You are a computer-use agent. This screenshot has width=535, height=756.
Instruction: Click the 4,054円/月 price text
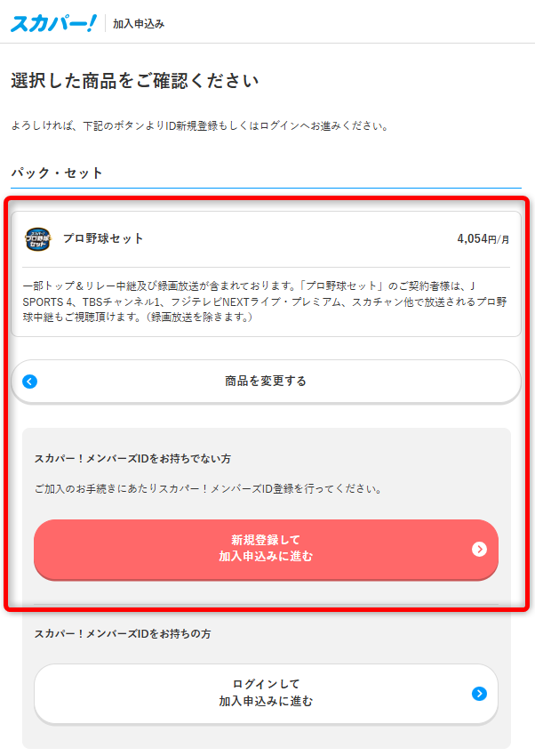click(483, 238)
